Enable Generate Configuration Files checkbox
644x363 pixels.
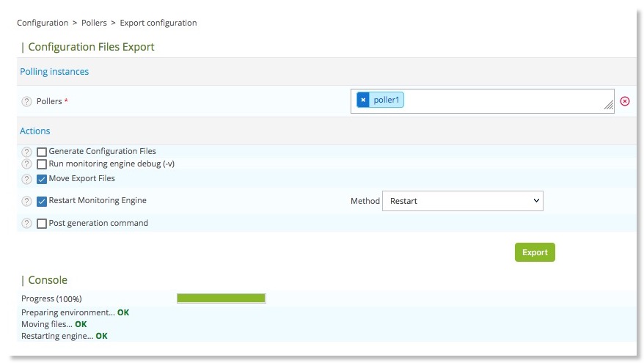42,152
